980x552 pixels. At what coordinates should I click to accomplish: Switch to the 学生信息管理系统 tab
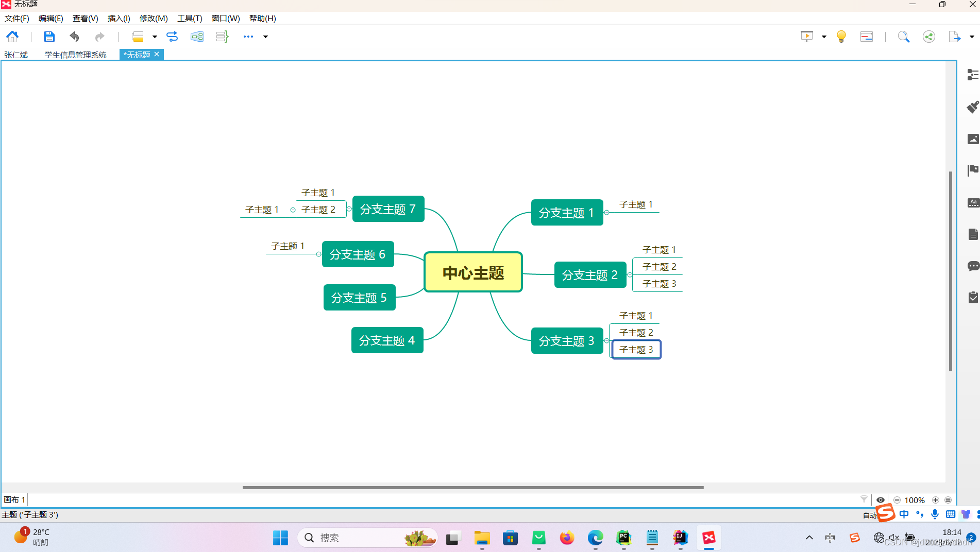(75, 54)
